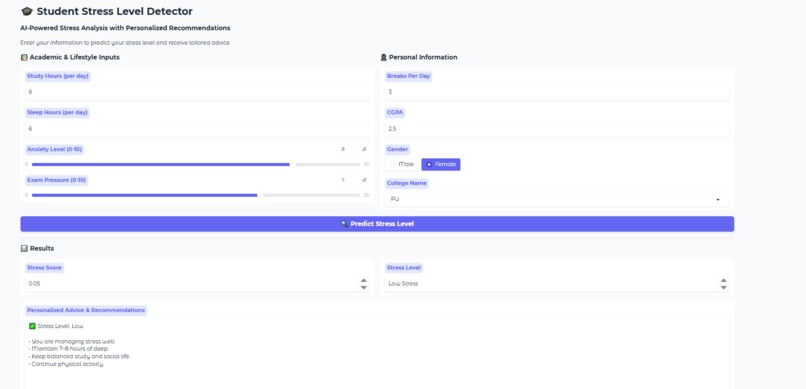Click the Personal Information person icon

coord(383,58)
